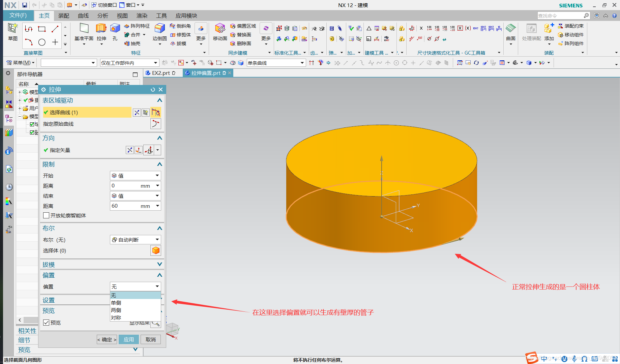Click the Move Face (移动面) icon
620x364 pixels.
click(x=220, y=32)
